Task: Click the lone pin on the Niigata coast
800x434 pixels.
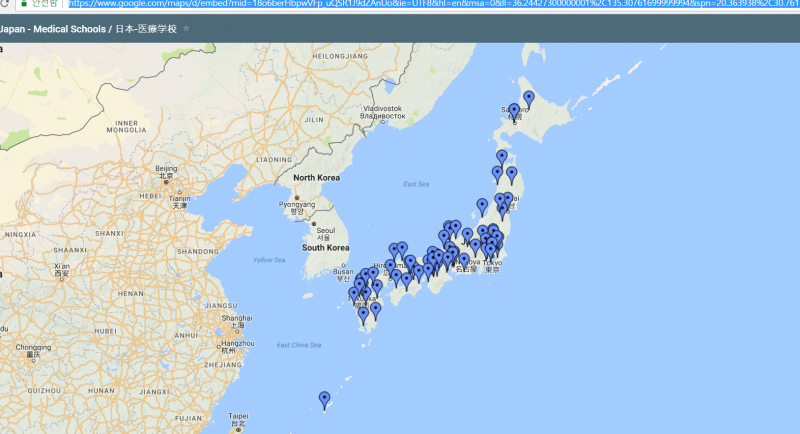Action: (482, 206)
